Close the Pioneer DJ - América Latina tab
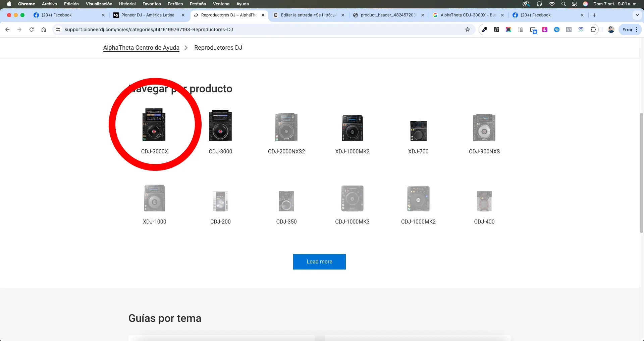Screen dimensions: 644x341 pos(183,15)
